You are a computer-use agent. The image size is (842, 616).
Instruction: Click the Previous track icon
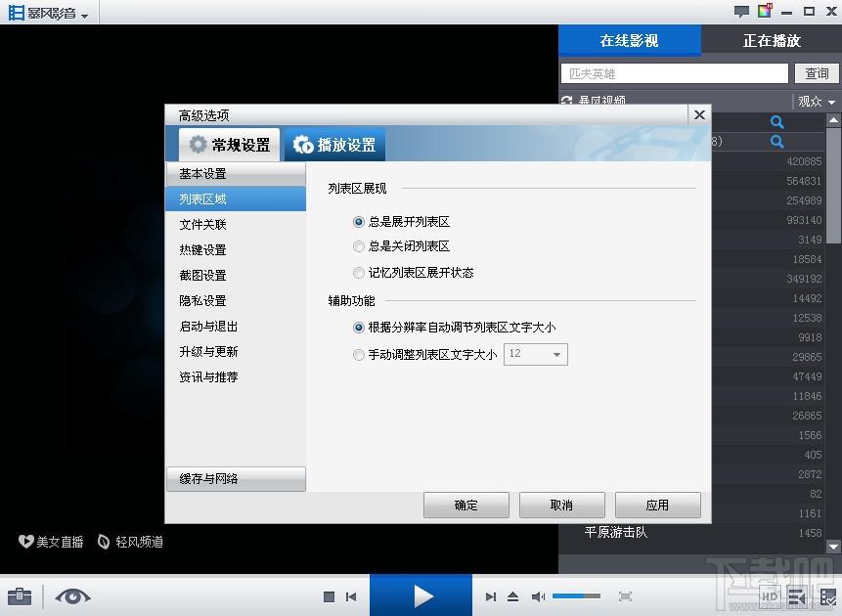350,595
